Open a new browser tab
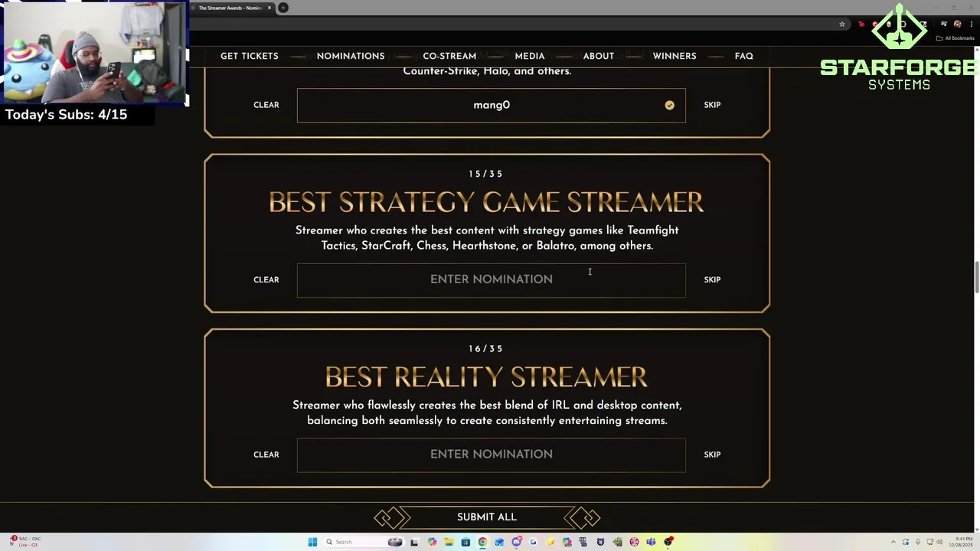The image size is (980, 551). [283, 8]
